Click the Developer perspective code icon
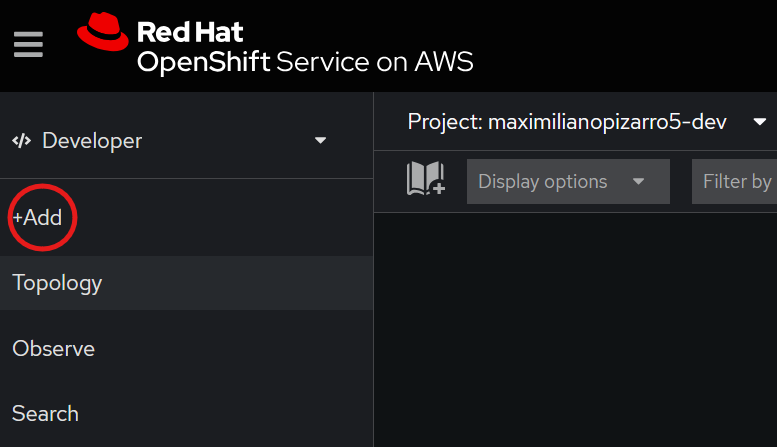 (21, 141)
